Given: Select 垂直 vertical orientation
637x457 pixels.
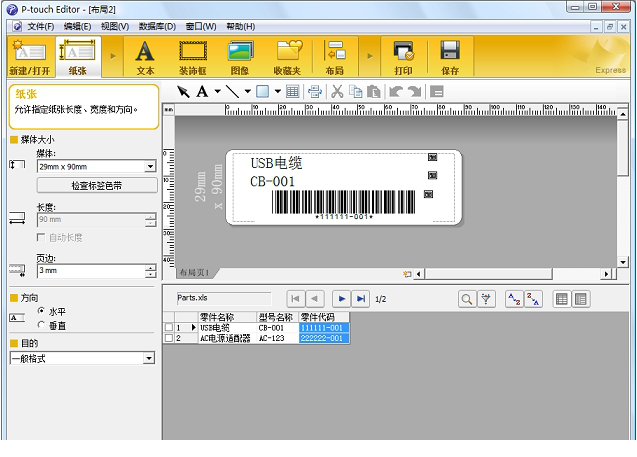Looking at the screenshot, I should [41, 325].
